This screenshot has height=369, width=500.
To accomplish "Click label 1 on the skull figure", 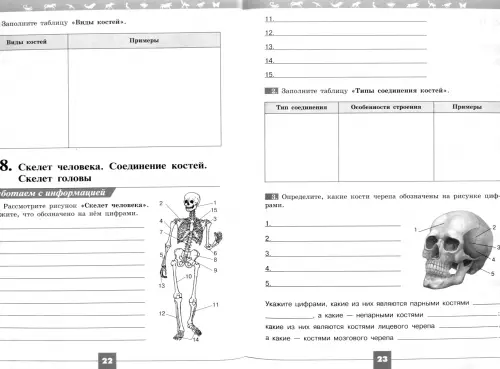I will click(x=415, y=229).
